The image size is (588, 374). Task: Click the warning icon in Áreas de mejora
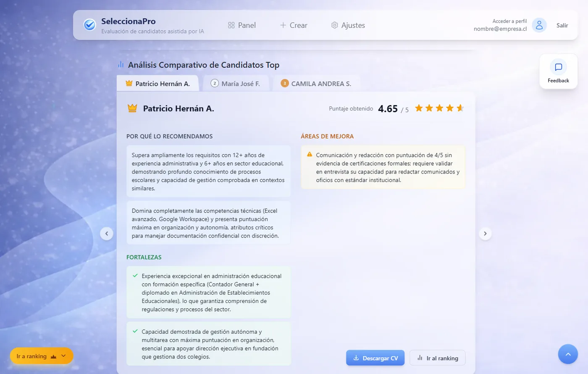310,155
